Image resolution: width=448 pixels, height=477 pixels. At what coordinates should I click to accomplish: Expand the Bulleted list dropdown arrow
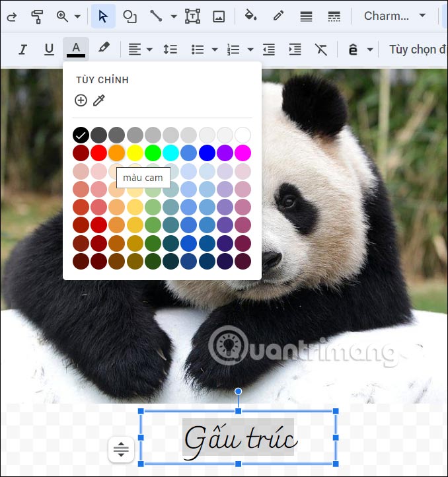coord(215,50)
